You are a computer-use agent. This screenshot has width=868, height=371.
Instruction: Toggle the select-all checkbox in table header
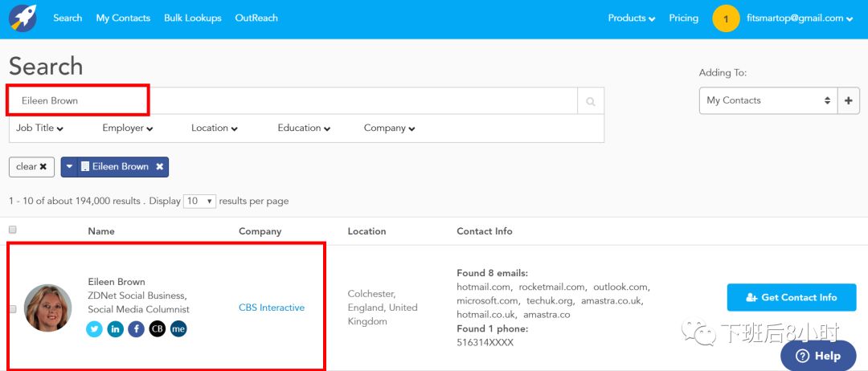click(12, 230)
